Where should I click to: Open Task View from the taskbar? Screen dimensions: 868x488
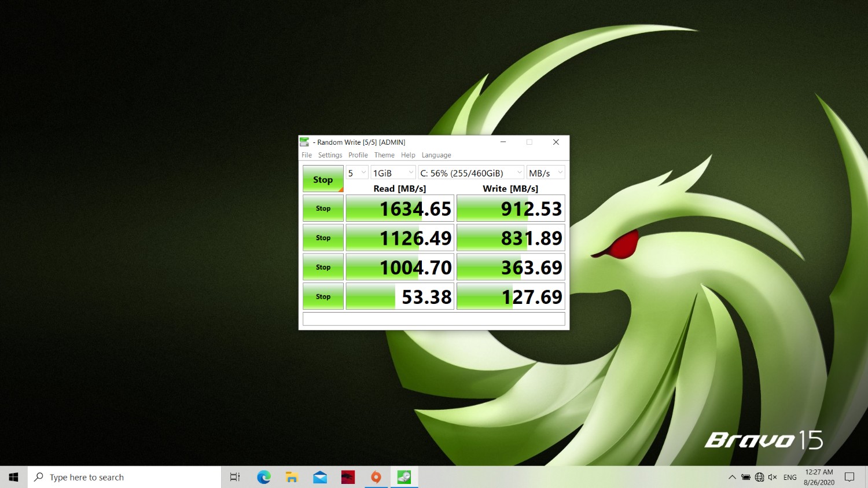(235, 477)
